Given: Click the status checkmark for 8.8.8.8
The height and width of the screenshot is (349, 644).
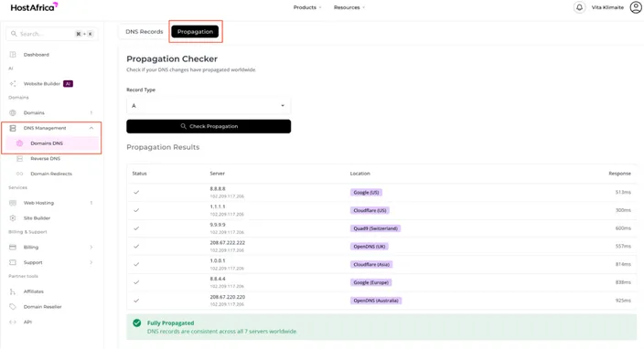Looking at the screenshot, I should 136,192.
